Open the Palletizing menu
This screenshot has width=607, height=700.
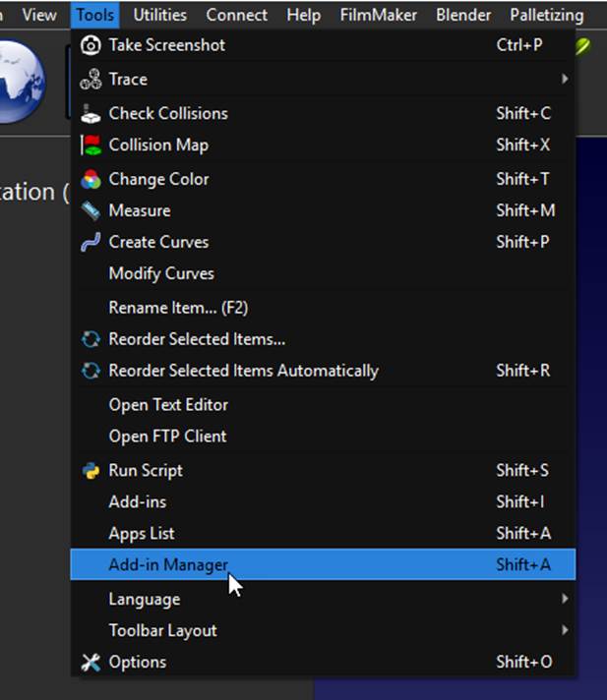[547, 15]
